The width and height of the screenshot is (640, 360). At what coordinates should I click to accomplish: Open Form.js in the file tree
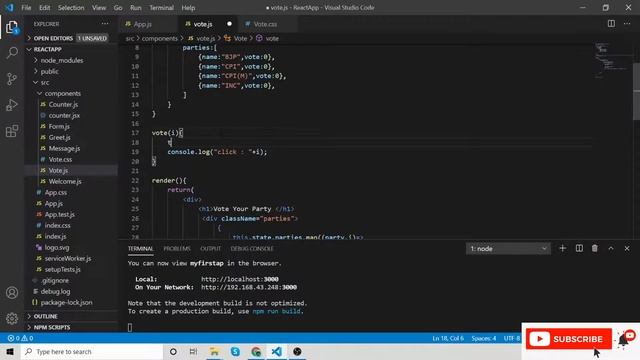point(59,126)
